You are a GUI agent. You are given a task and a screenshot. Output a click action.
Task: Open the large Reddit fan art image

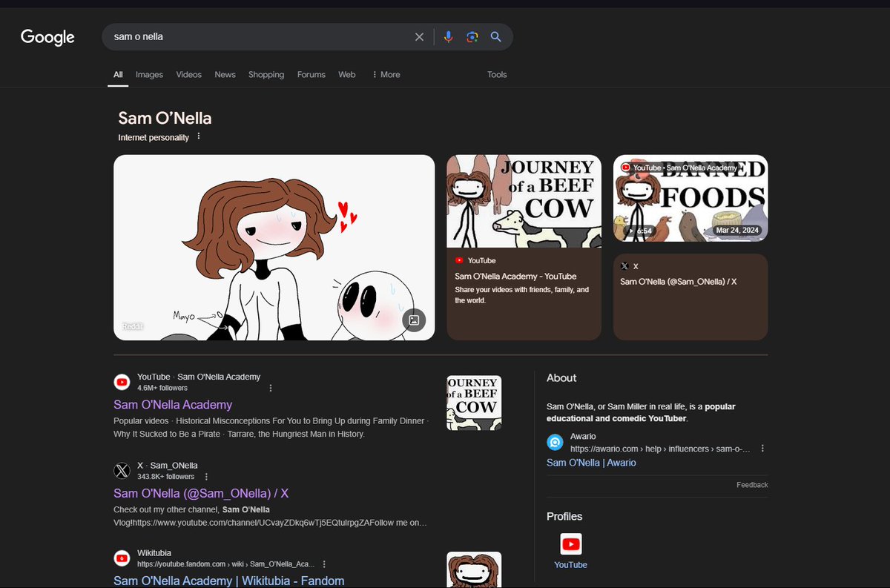(274, 248)
